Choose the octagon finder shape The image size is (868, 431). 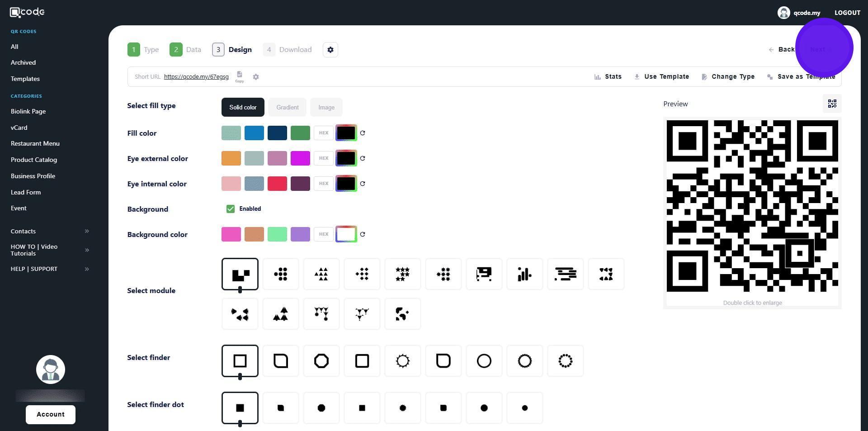[321, 361]
